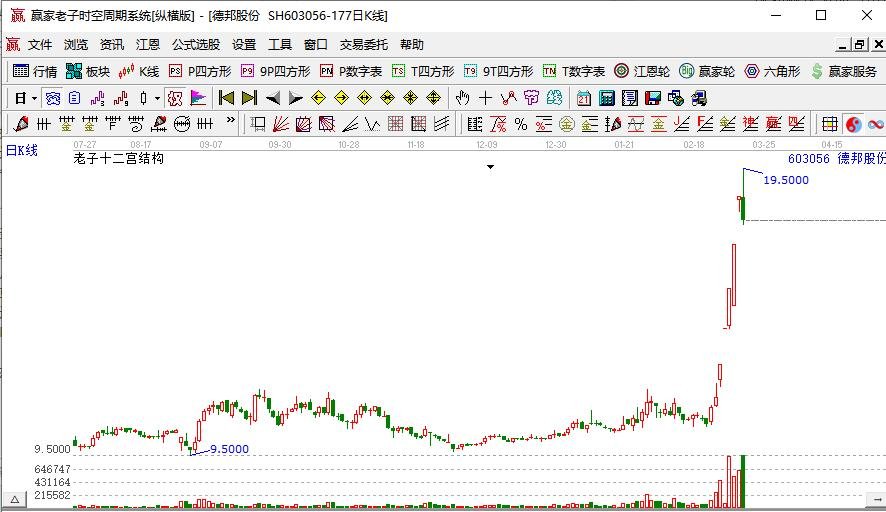Select the percent sign tool
The width and height of the screenshot is (886, 512).
(521, 124)
